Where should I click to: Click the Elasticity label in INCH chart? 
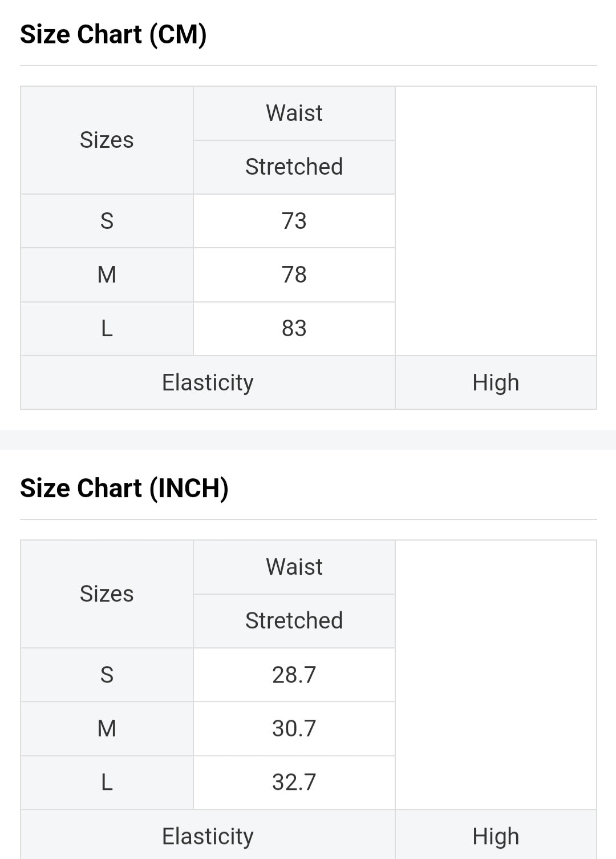208,836
